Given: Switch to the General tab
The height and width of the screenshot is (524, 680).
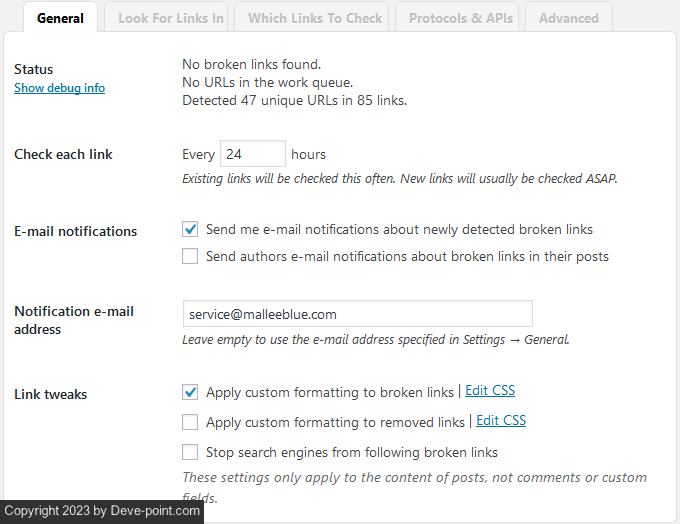Looking at the screenshot, I should point(60,18).
